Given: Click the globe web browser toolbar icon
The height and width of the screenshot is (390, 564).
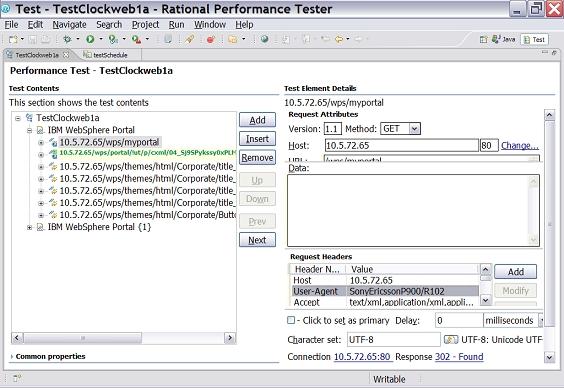Looking at the screenshot, I should click(264, 39).
